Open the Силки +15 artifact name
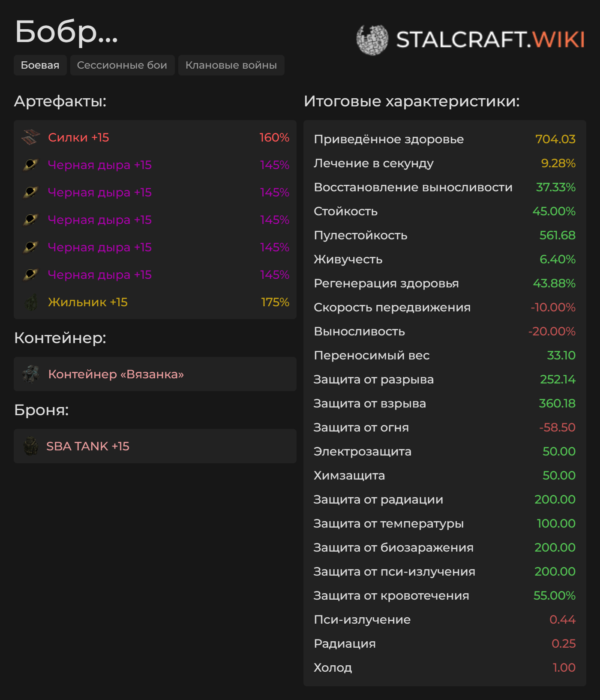600x700 pixels. coord(78,138)
